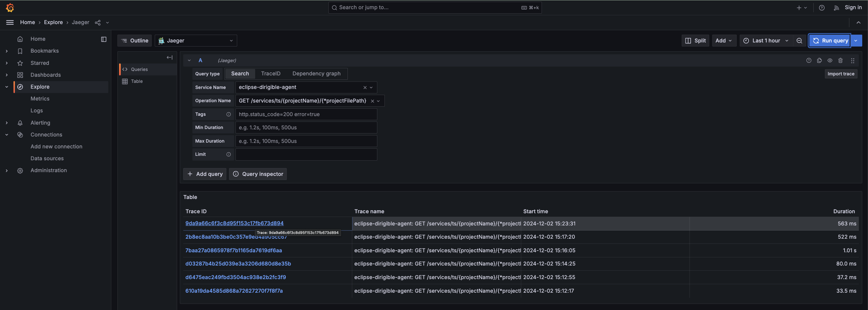Image resolution: width=868 pixels, height=310 pixels.
Task: Open trace 7baa27a0865978f7b1165da7619df6aa
Action: 233,251
